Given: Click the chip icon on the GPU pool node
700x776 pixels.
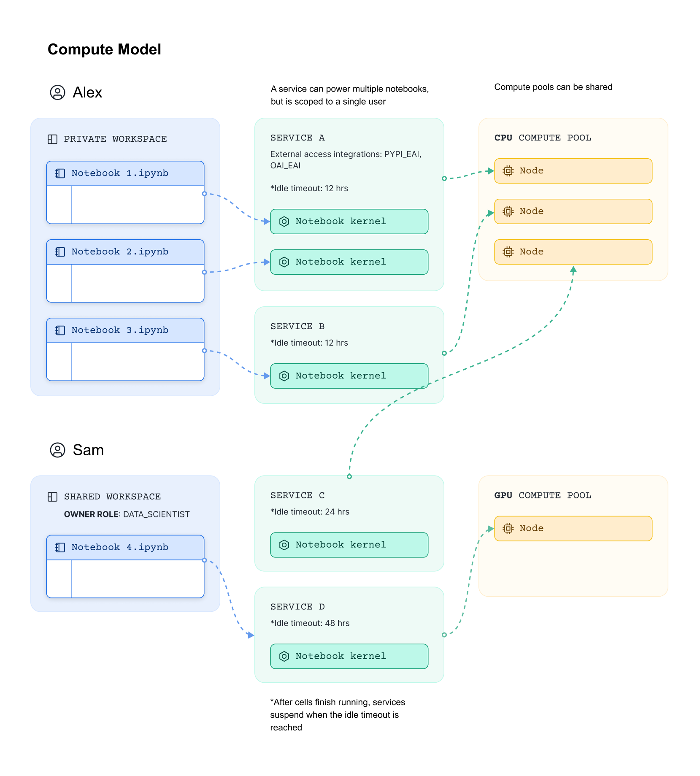Looking at the screenshot, I should click(x=508, y=528).
